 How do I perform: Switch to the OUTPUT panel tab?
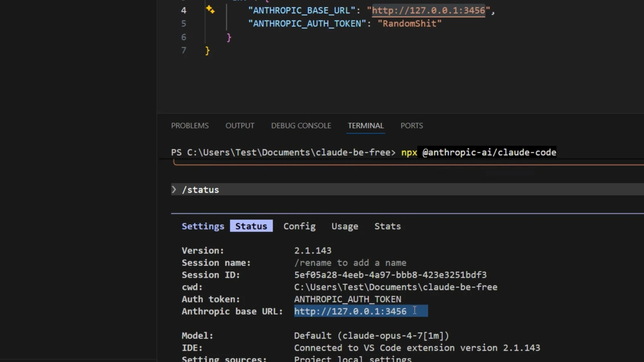pos(240,125)
